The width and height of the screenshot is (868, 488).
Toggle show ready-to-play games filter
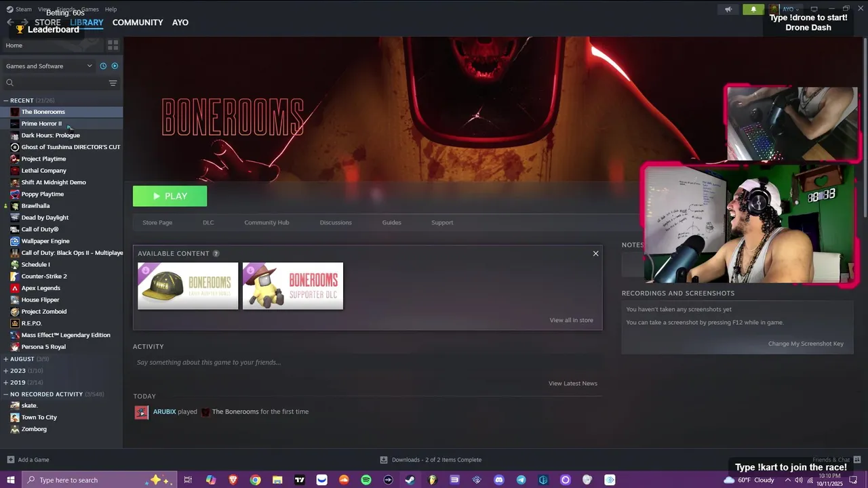coord(115,66)
